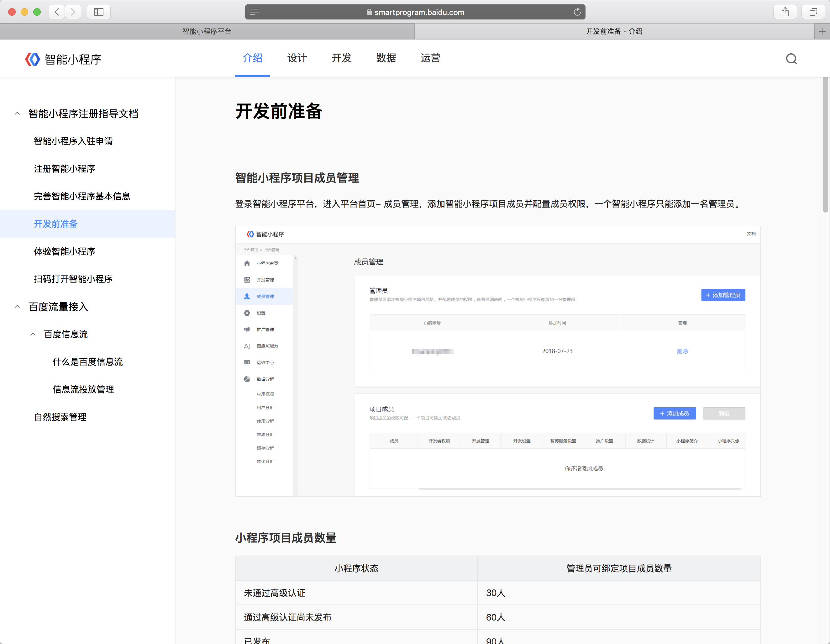Click the Safari back arrow
This screenshot has width=830, height=644.
(x=57, y=12)
